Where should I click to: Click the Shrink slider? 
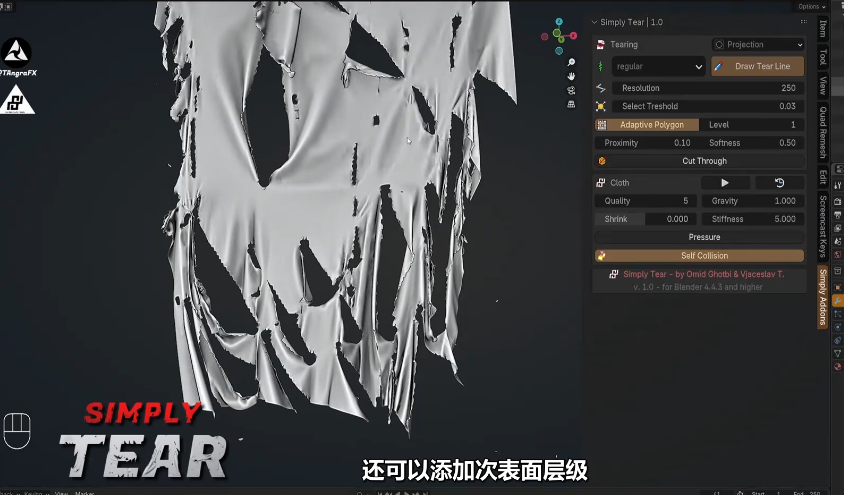point(645,219)
